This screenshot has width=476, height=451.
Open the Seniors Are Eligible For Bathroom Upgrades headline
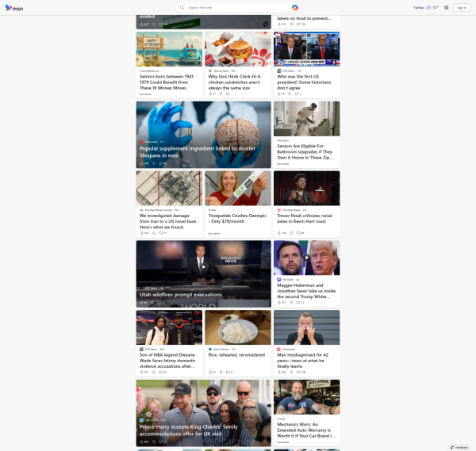pos(305,151)
